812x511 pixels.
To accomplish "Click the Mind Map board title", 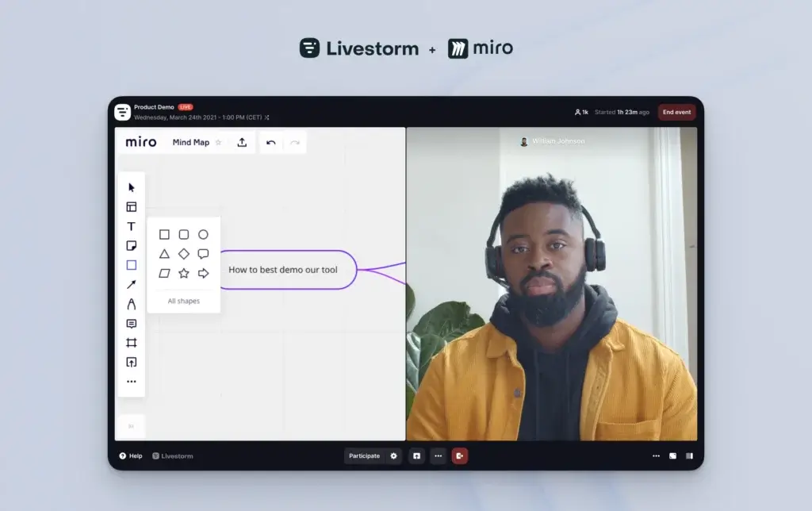I will click(x=191, y=143).
